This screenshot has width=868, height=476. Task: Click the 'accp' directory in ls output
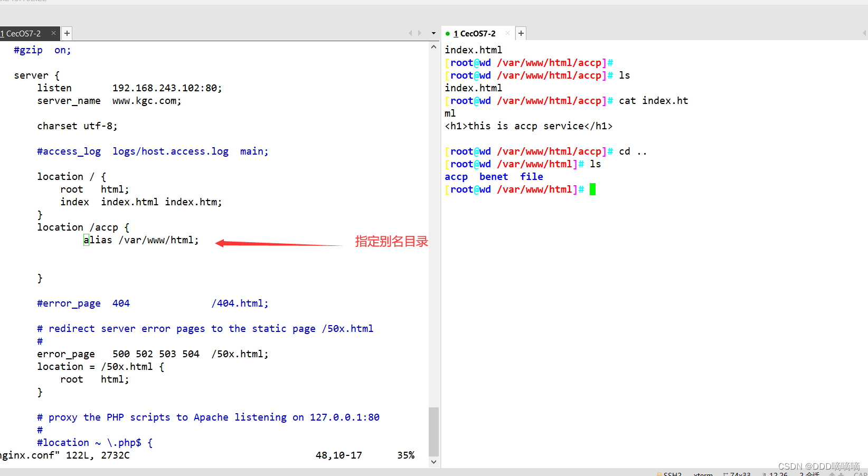(x=456, y=177)
